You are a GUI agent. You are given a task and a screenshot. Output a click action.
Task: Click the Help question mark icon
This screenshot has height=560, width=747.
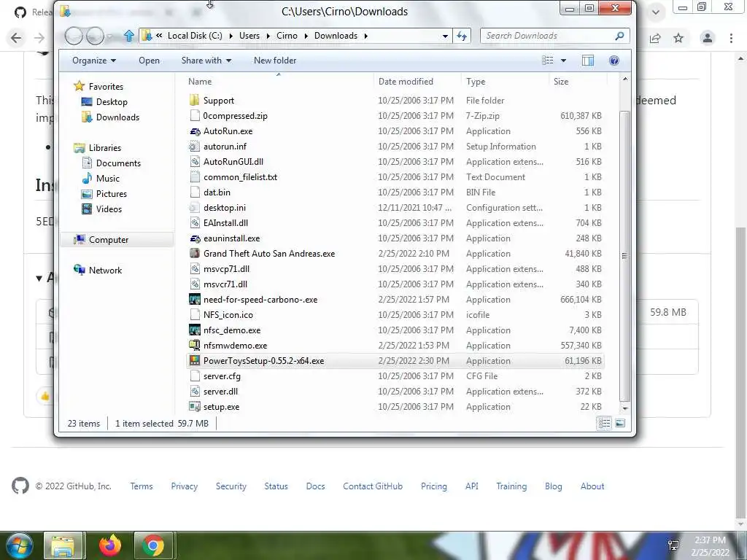coord(614,61)
